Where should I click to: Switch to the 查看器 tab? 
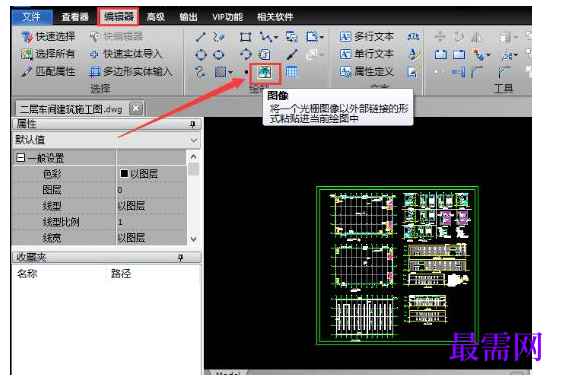tap(75, 17)
